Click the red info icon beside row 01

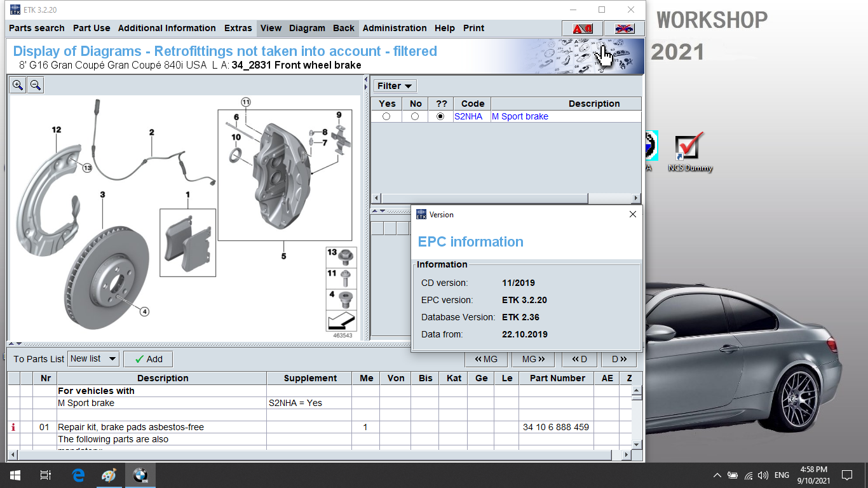(13, 427)
